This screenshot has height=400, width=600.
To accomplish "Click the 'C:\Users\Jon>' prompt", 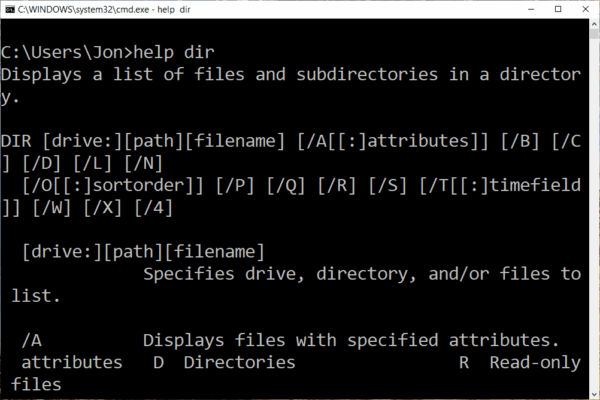I will (x=67, y=52).
